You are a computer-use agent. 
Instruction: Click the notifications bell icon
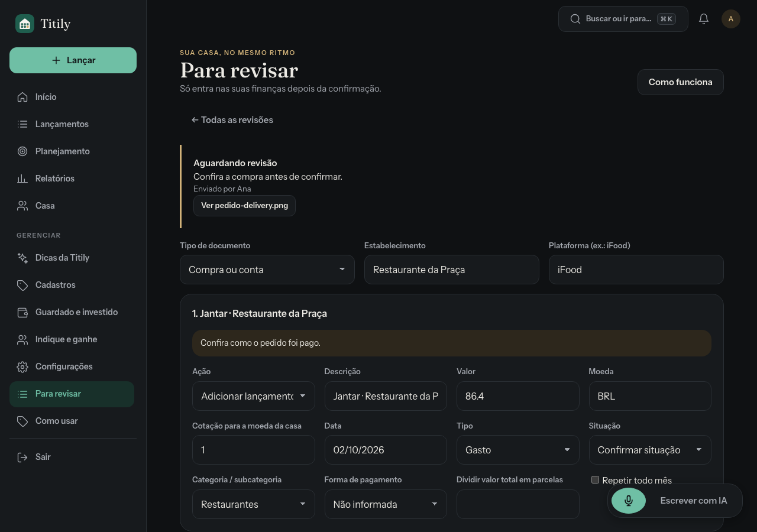point(704,19)
